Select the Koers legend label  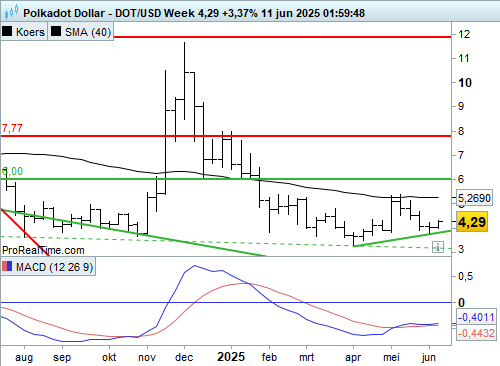pyautogui.click(x=30, y=32)
